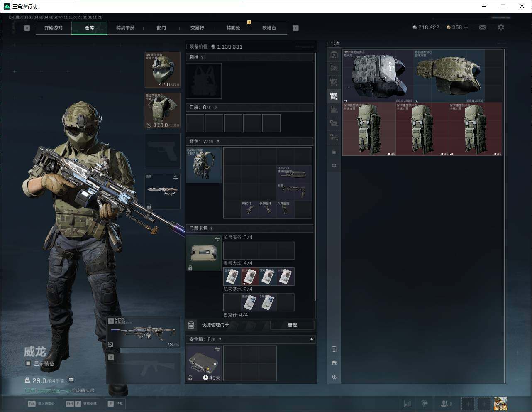Image resolution: width=532 pixels, height=412 pixels.
Task: Click the Tab 进入特勤处 shortcut button
Action: (41, 404)
